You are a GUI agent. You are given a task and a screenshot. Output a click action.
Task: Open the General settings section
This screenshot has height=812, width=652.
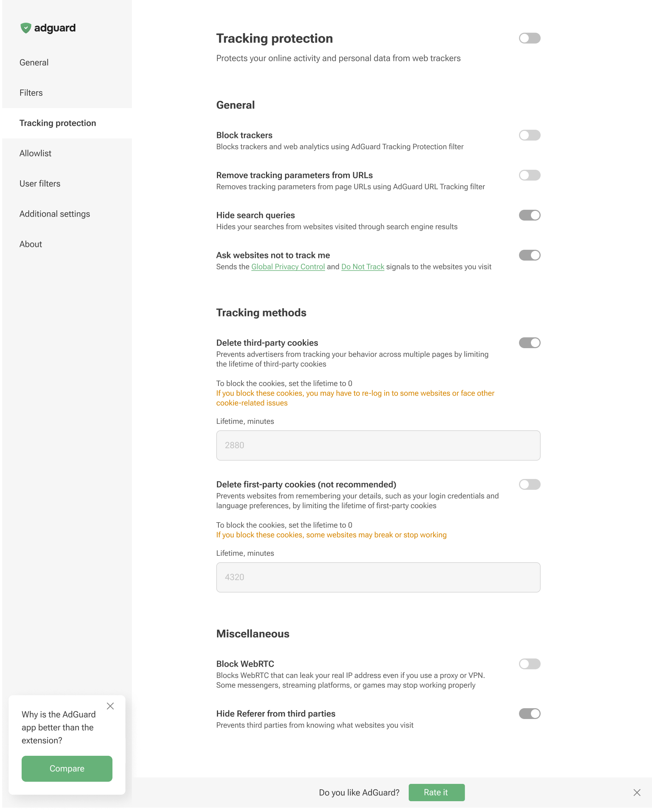pos(34,62)
